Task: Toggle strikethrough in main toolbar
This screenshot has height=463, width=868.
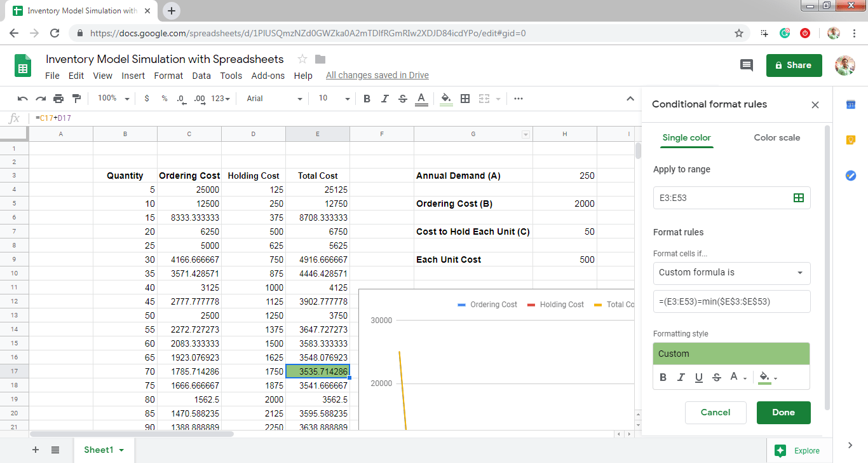Action: (x=402, y=99)
